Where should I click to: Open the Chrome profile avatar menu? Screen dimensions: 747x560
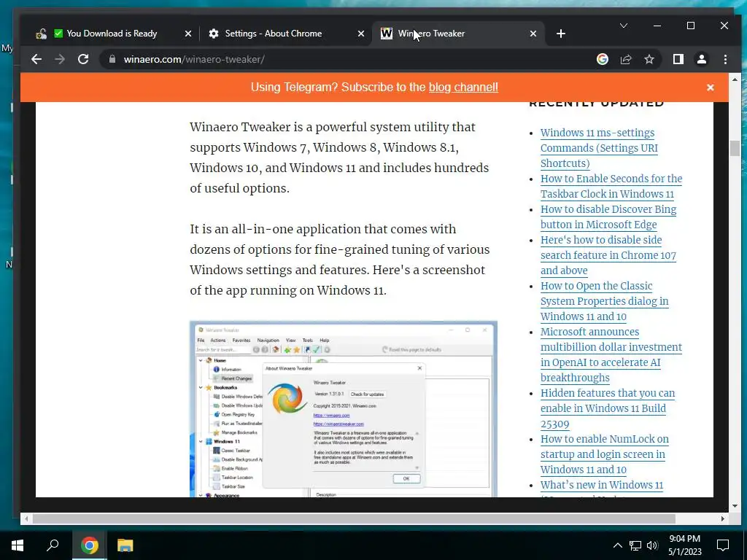tap(702, 60)
